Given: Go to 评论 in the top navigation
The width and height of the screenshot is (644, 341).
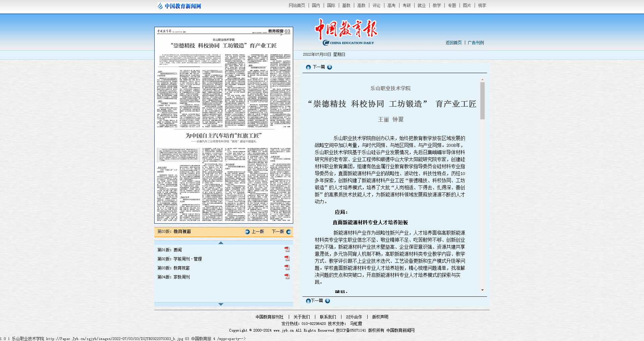Looking at the screenshot, I should tap(376, 5).
